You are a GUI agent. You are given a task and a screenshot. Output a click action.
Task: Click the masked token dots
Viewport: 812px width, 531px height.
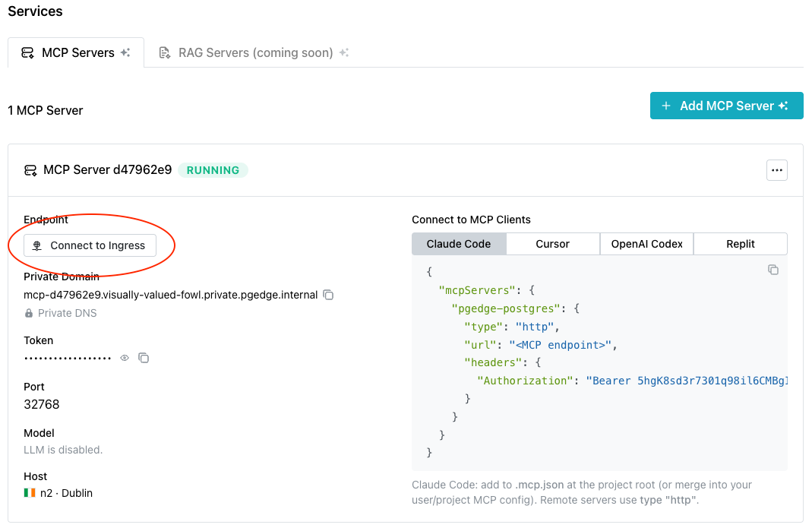tap(68, 358)
